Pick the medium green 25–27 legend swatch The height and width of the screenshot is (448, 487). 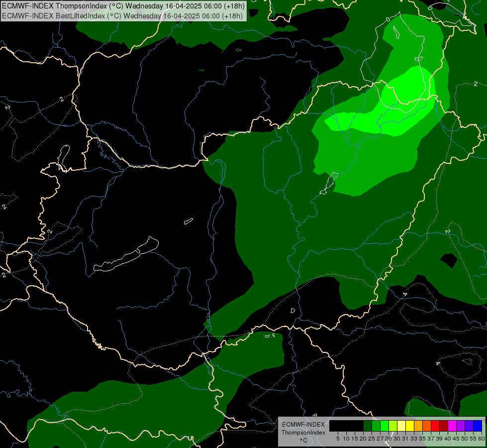(x=376, y=426)
